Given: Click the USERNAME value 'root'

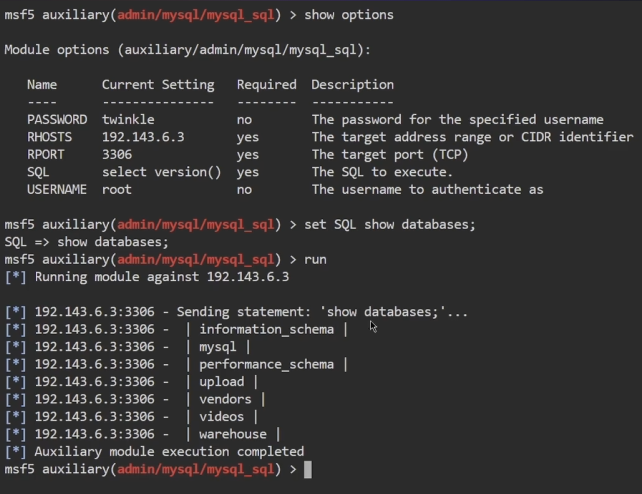Looking at the screenshot, I should 117,189.
